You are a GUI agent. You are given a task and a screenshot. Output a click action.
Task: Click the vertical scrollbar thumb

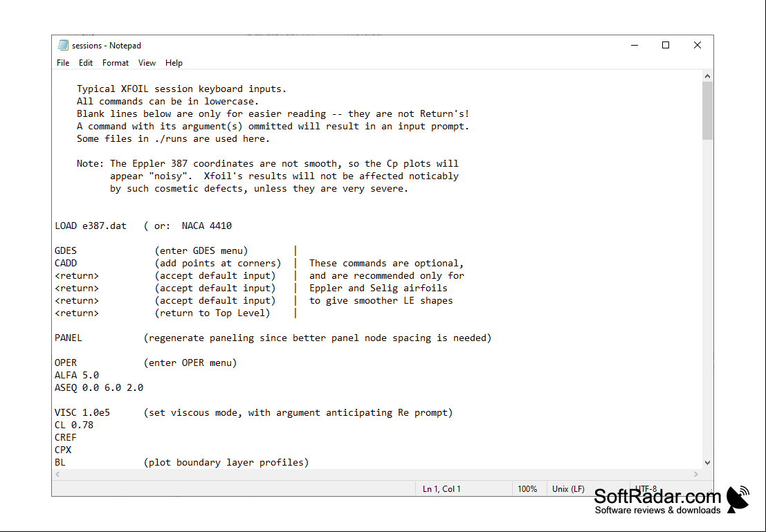pos(707,111)
